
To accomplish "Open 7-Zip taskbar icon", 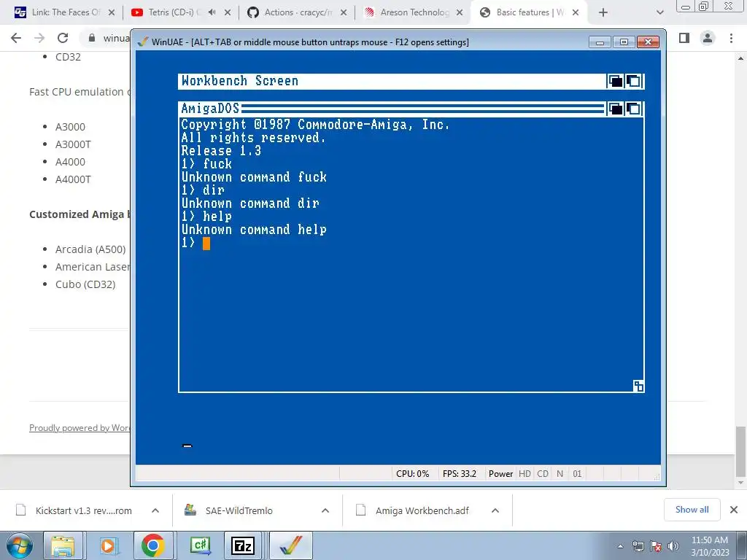I will click(x=244, y=545).
